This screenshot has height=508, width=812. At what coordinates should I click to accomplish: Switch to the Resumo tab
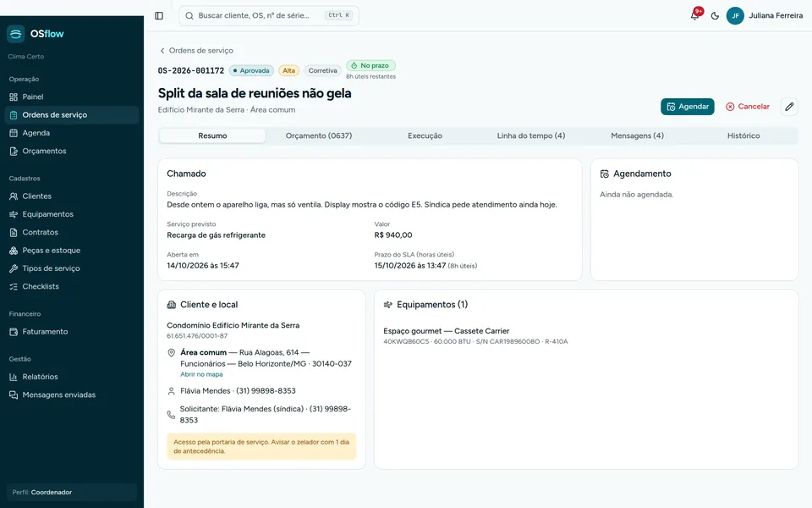[x=212, y=135]
